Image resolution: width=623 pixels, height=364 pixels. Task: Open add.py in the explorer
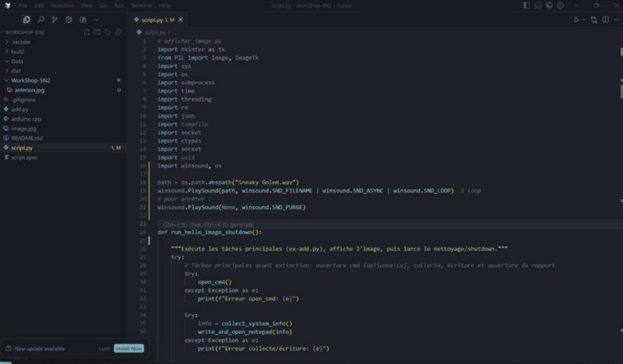(x=19, y=109)
